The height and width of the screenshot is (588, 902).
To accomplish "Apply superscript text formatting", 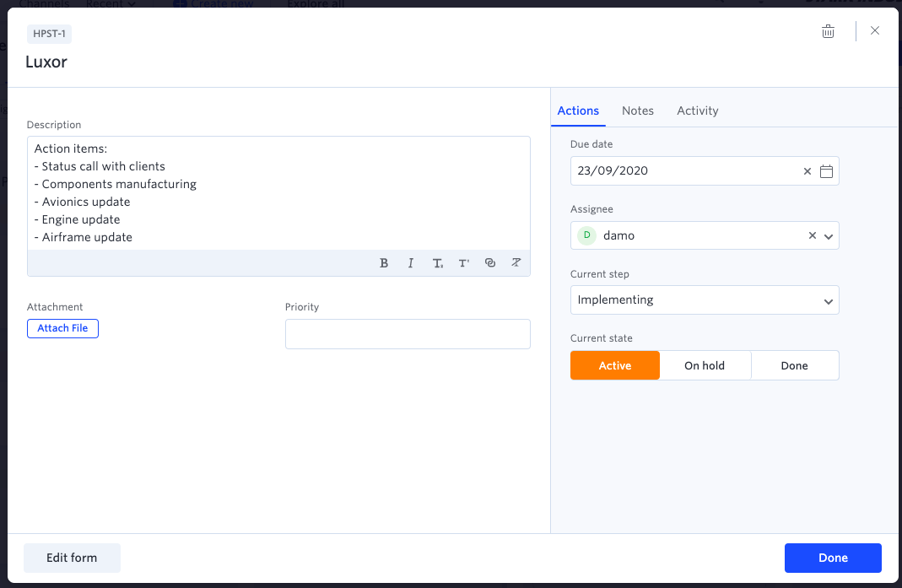I will coord(463,263).
